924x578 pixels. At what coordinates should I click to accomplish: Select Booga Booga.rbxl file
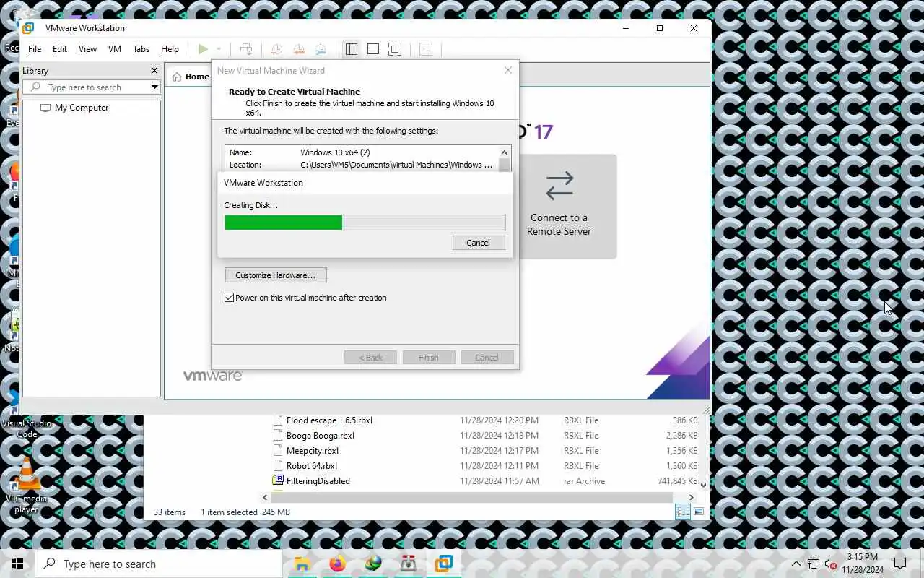click(320, 436)
